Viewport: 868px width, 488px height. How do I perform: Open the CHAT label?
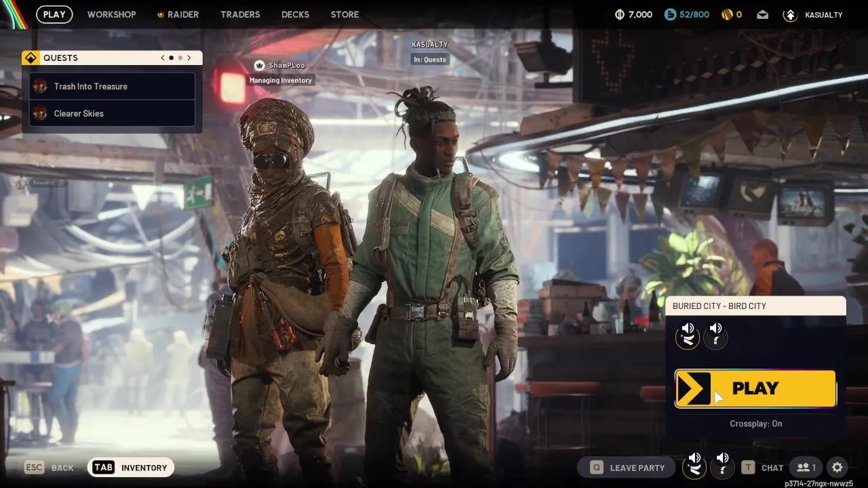[772, 468]
